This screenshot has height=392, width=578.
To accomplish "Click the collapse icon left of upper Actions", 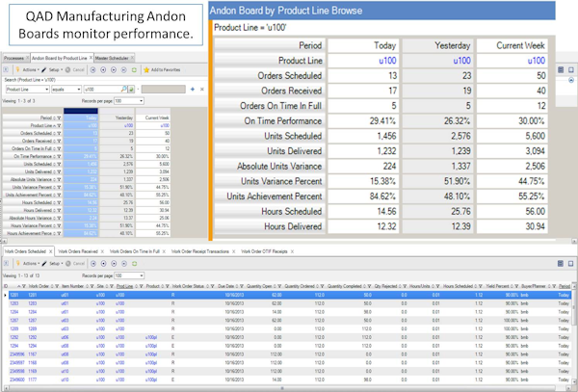I will 6,69.
